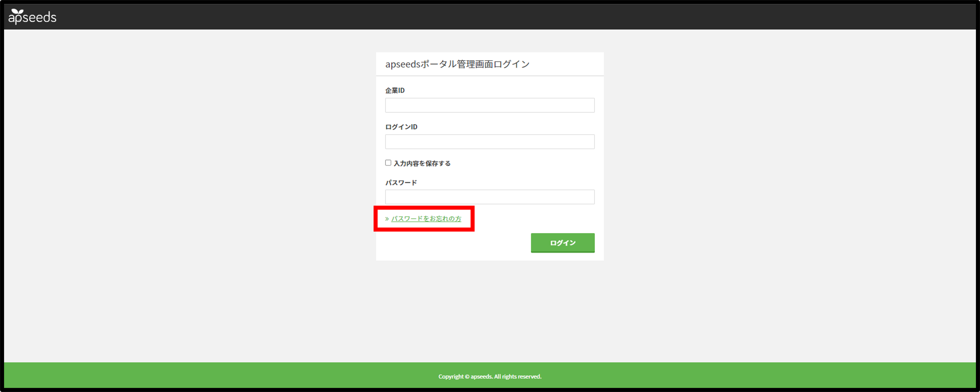Submit the login form
Viewport: 980px width, 392px height.
(x=562, y=243)
